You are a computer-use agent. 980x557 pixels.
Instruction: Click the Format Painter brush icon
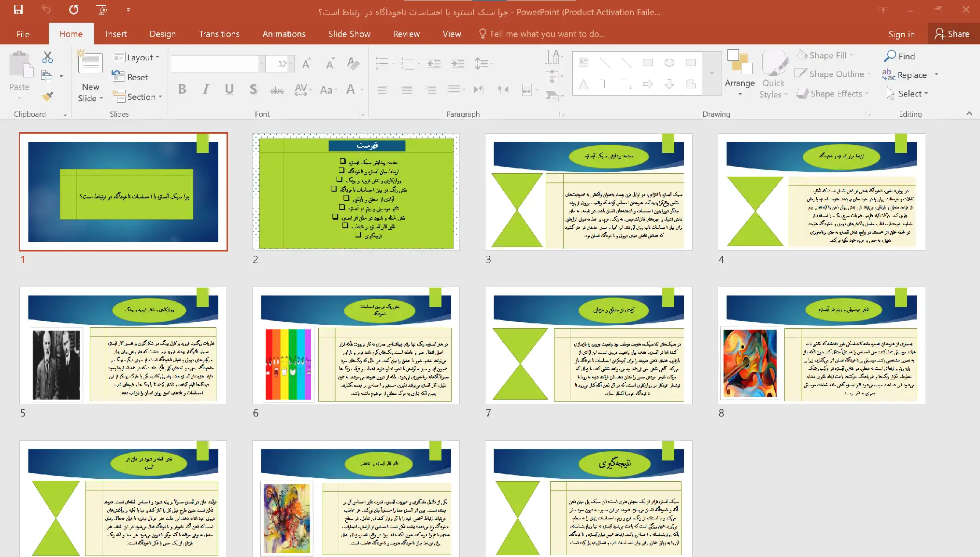pyautogui.click(x=47, y=97)
